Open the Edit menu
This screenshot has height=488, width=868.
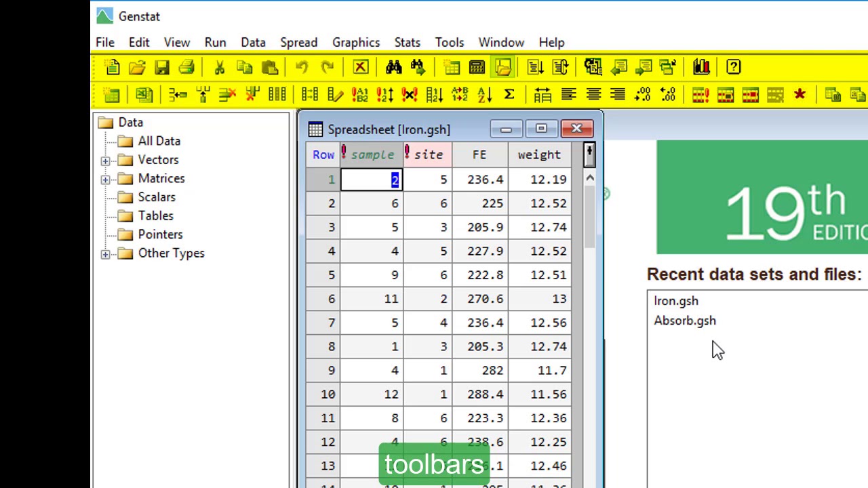[139, 42]
